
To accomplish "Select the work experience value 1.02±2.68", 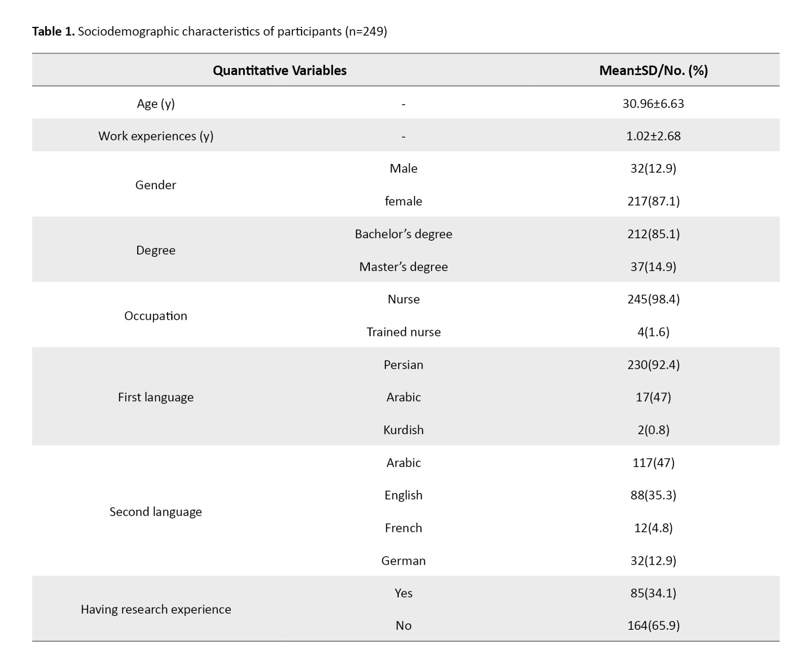I will [x=653, y=136].
